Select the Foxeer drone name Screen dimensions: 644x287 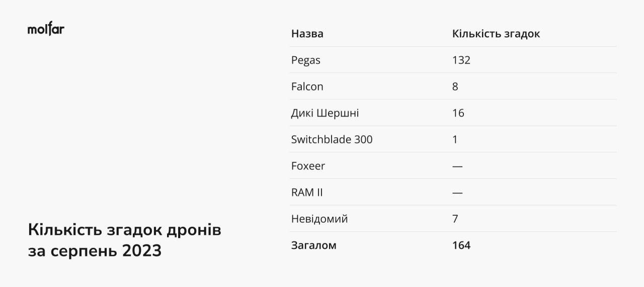pos(308,166)
